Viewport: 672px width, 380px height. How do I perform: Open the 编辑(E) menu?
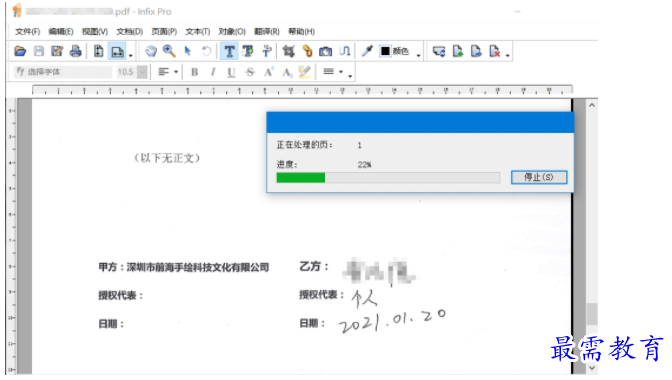tap(61, 32)
